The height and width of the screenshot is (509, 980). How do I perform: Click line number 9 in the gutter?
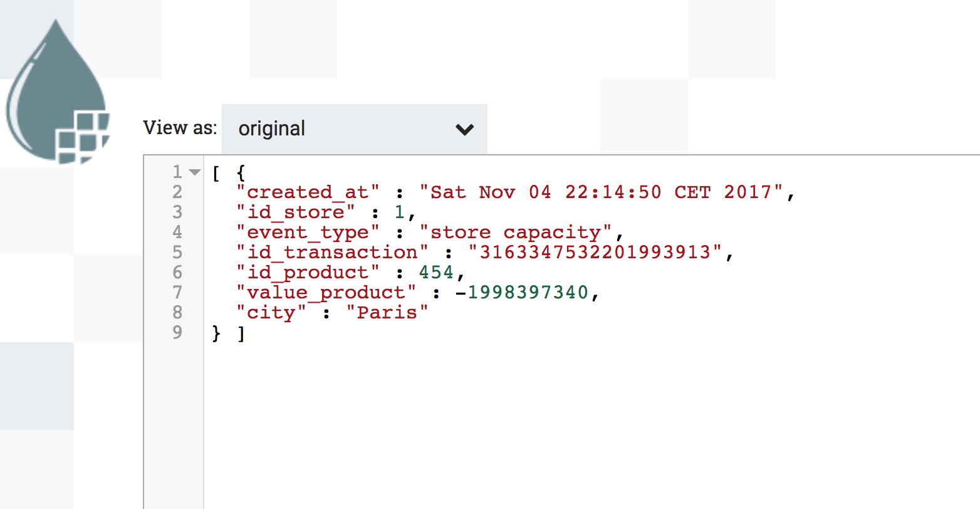[177, 333]
